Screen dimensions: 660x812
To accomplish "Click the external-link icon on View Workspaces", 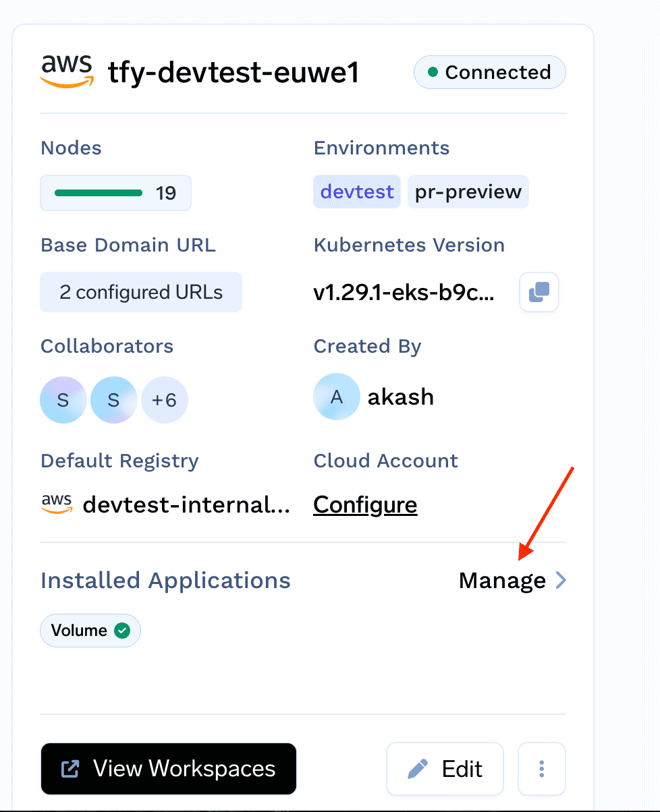I will coord(70,769).
